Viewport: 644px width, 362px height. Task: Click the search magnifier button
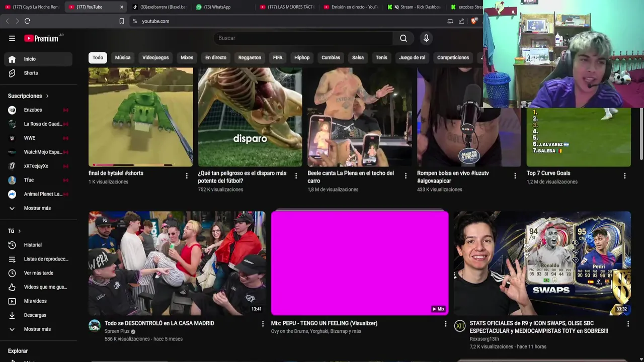(404, 38)
